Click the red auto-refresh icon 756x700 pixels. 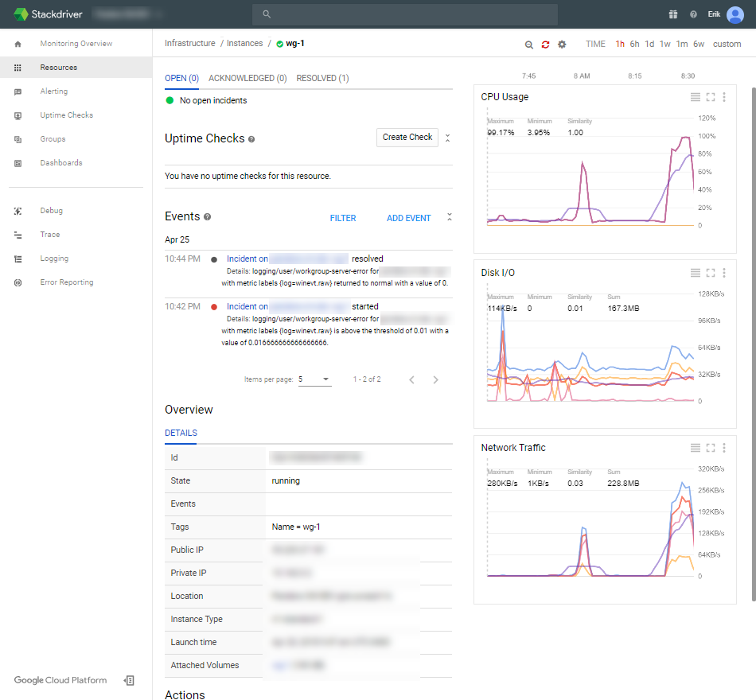point(545,45)
